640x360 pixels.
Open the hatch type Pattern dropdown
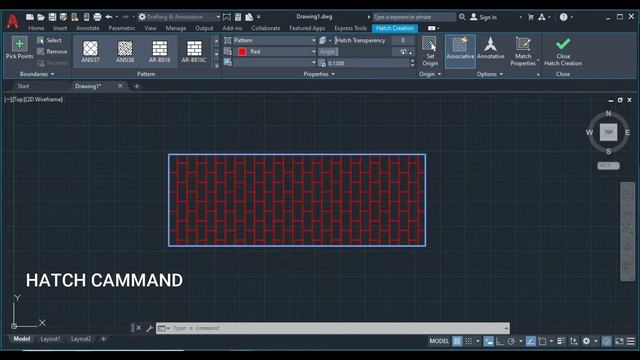275,40
